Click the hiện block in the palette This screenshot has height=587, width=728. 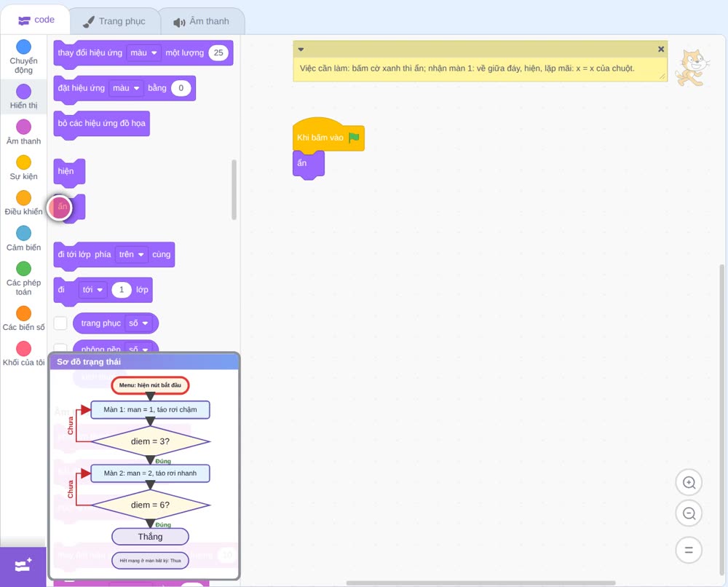pos(69,173)
